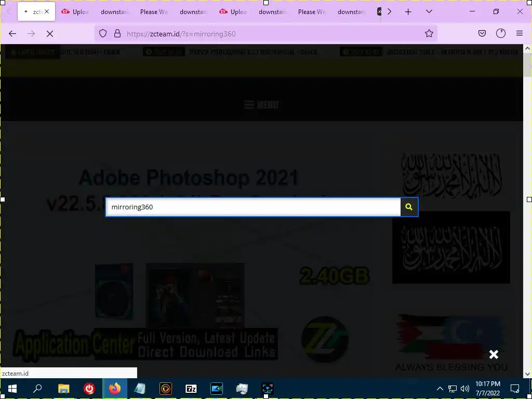Open the orange circular app in taskbar

[x=166, y=389]
